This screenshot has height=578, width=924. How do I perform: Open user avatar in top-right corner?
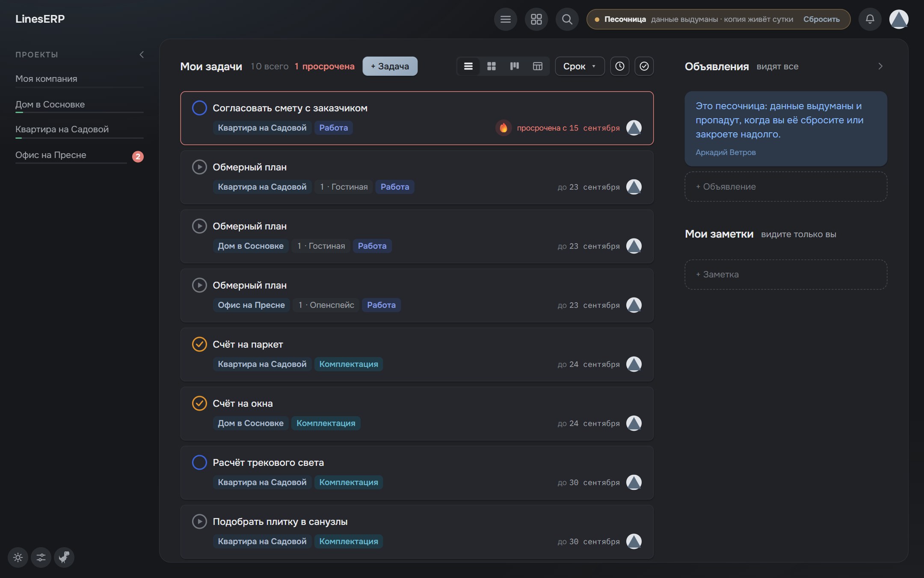pos(899,19)
